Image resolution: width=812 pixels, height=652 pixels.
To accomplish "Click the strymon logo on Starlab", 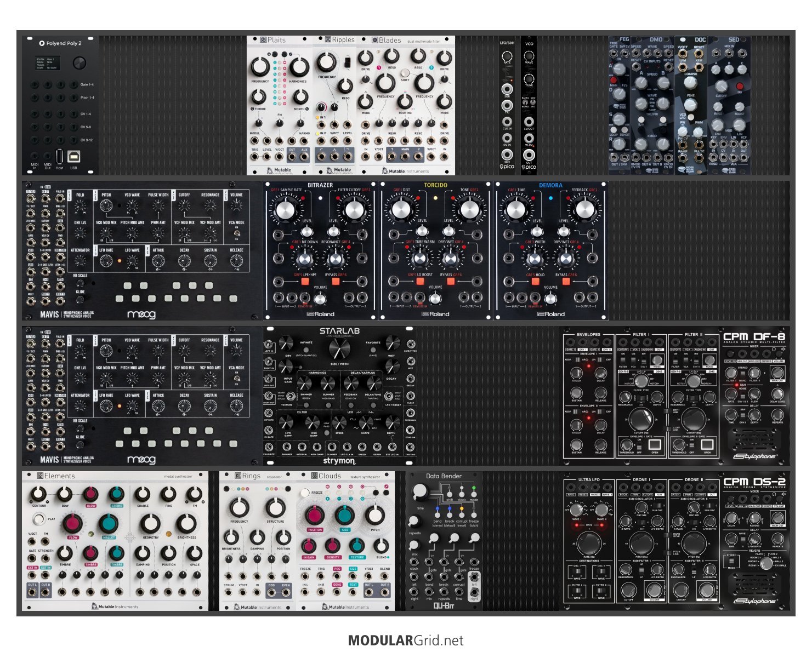I will (x=339, y=461).
